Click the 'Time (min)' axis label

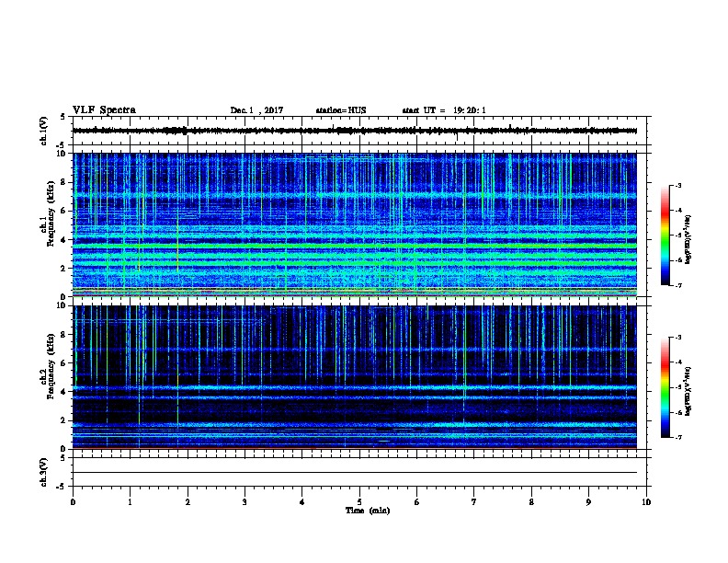pos(368,511)
